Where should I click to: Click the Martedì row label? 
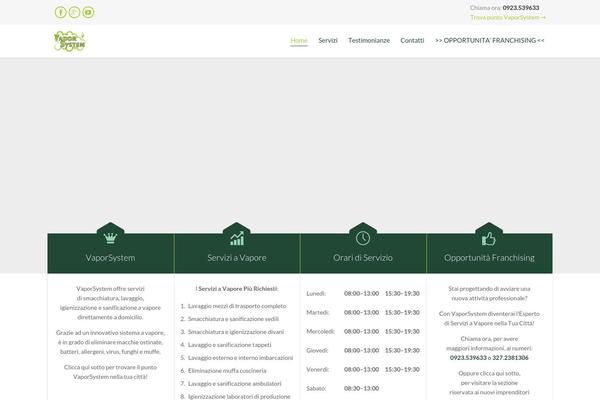318,312
